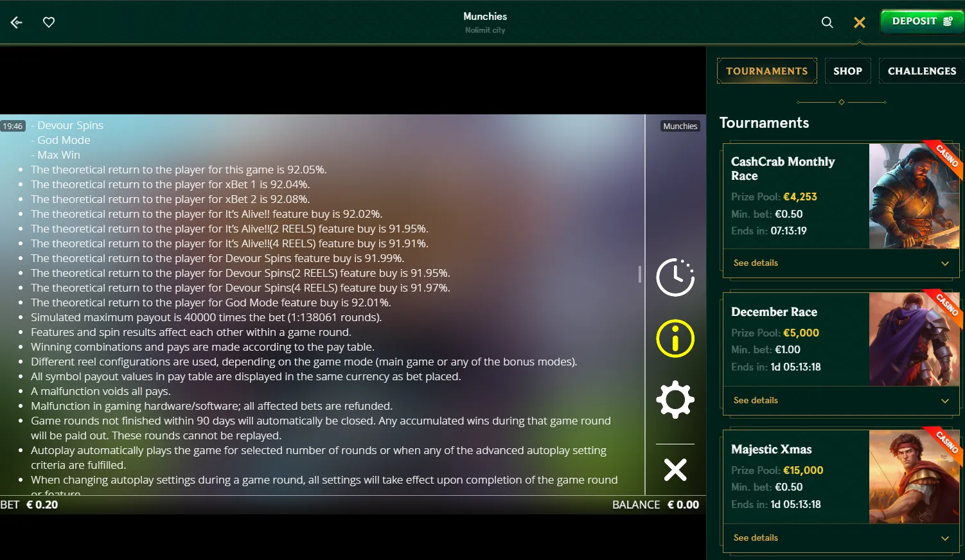Click the Munchies game title in header
Viewport: 965px width, 560px height.
(x=485, y=17)
